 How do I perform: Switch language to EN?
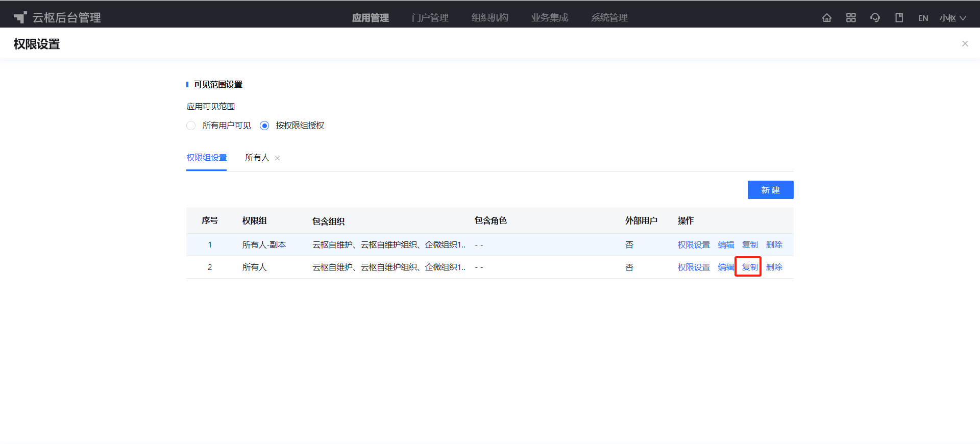[x=923, y=18]
